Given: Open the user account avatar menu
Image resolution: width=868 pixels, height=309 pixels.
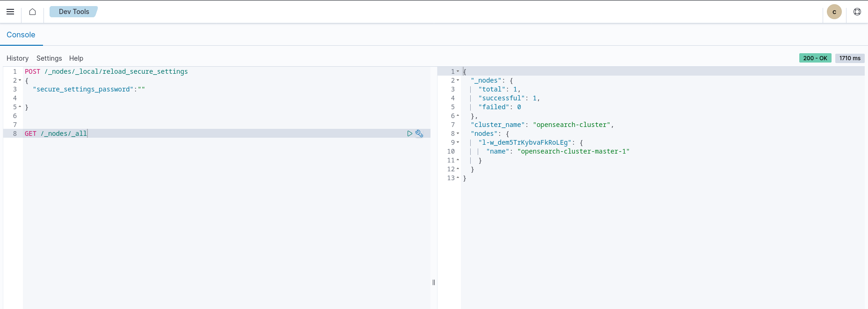Looking at the screenshot, I should [x=834, y=12].
